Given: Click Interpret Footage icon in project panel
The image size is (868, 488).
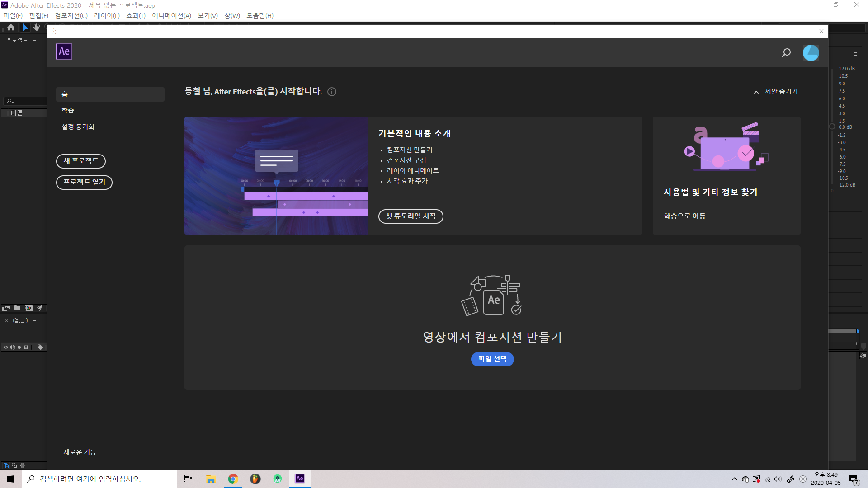Looking at the screenshot, I should pyautogui.click(x=6, y=308).
